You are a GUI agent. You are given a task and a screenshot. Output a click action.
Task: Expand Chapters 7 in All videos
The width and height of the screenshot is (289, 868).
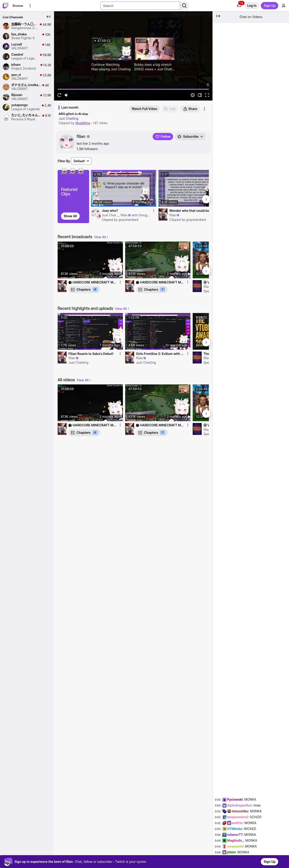pos(152,433)
